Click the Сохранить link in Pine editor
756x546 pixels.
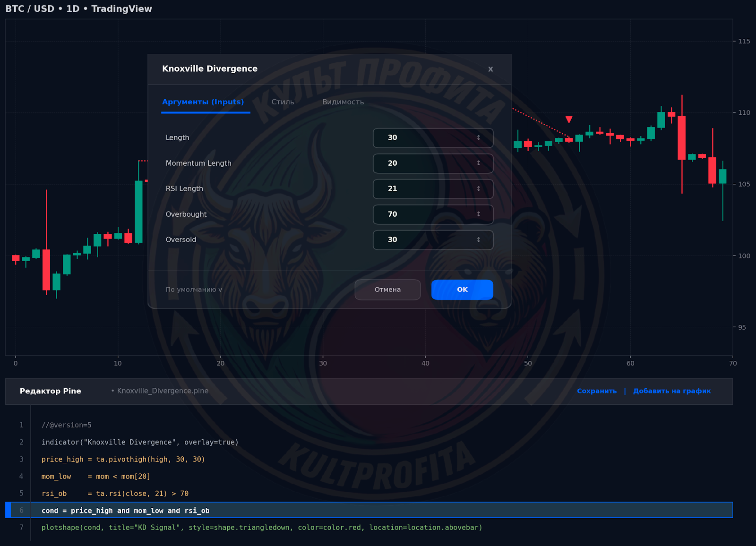point(597,391)
